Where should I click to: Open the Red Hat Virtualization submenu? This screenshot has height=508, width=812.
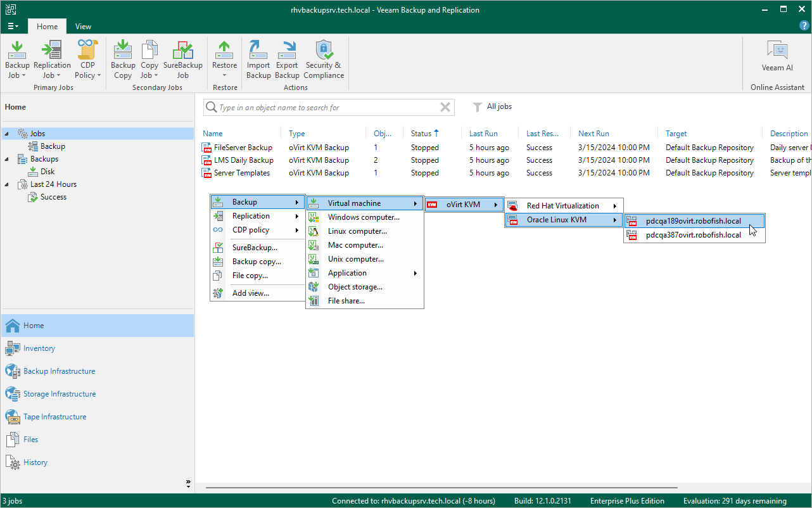point(564,206)
